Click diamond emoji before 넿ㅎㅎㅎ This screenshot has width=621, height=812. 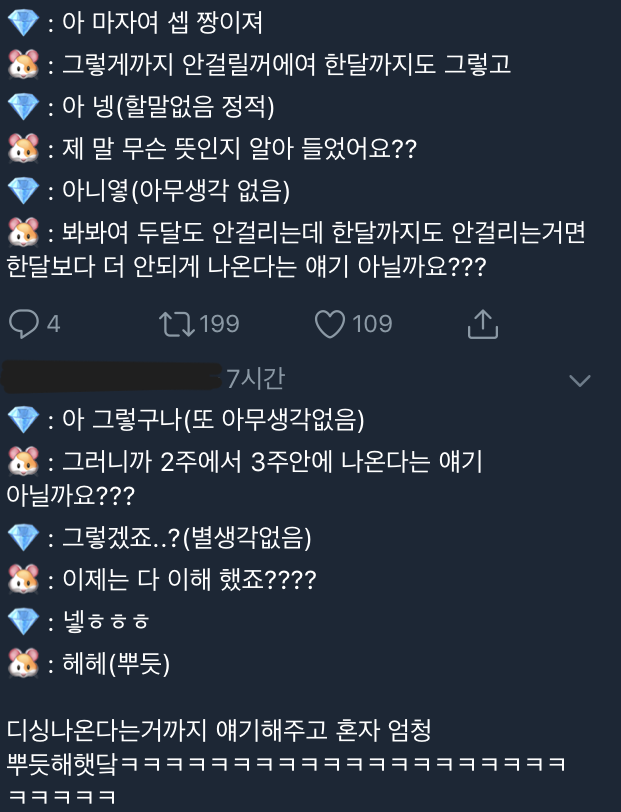click(x=23, y=621)
